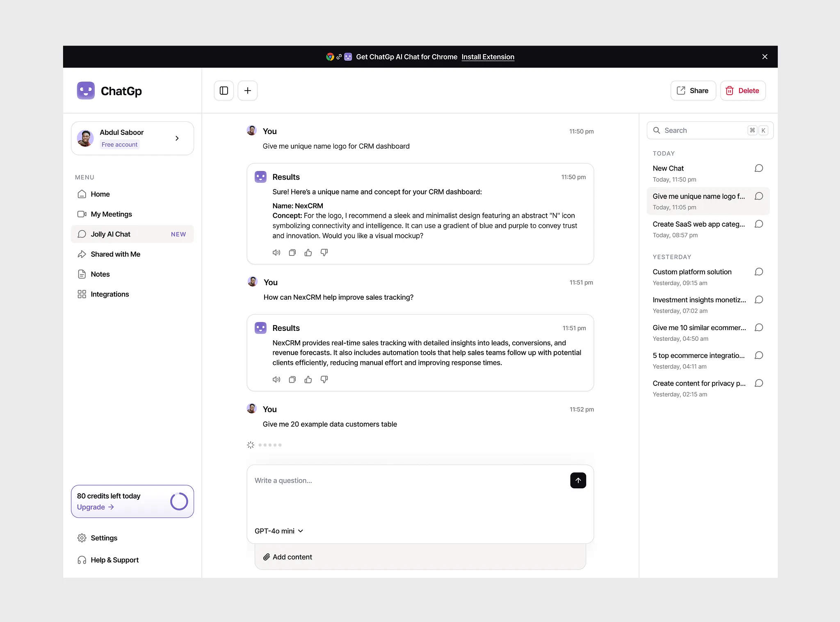The image size is (840, 622).
Task: Like the sales tracking response
Action: coord(308,380)
